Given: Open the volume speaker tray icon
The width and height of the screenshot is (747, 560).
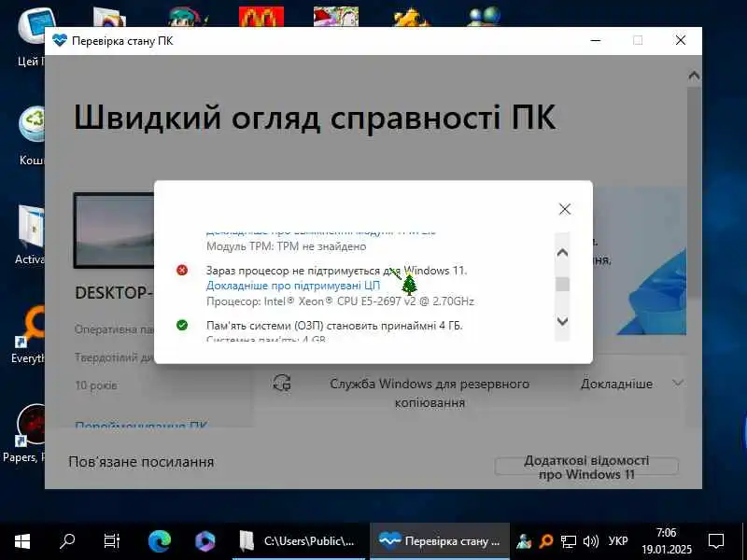Looking at the screenshot, I should click(x=591, y=541).
